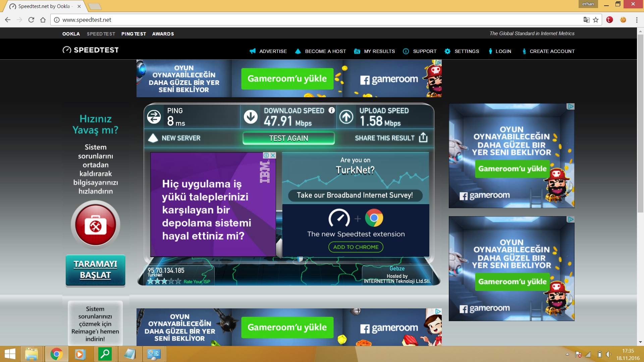Open the translate page icon
Screen dimensions: 644x362
point(586,20)
